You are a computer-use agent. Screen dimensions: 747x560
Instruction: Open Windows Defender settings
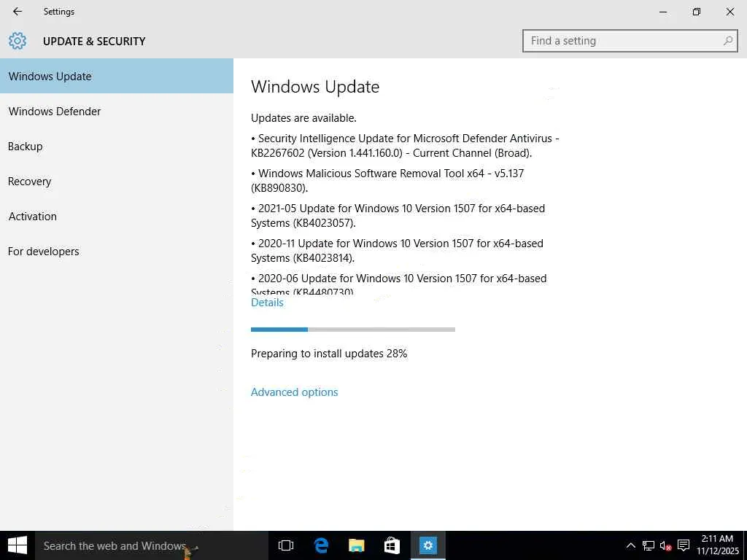pyautogui.click(x=117, y=112)
